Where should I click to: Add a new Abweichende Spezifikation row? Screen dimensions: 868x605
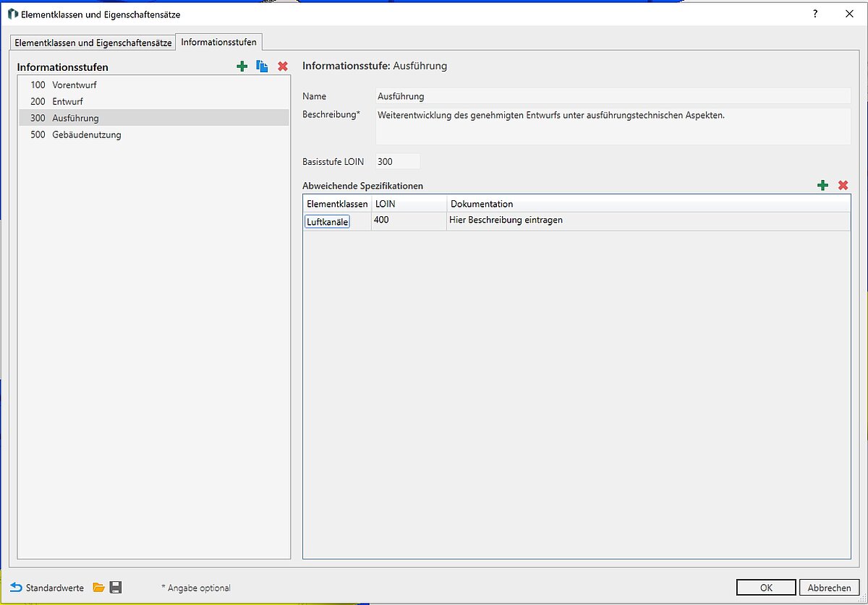[x=822, y=186]
